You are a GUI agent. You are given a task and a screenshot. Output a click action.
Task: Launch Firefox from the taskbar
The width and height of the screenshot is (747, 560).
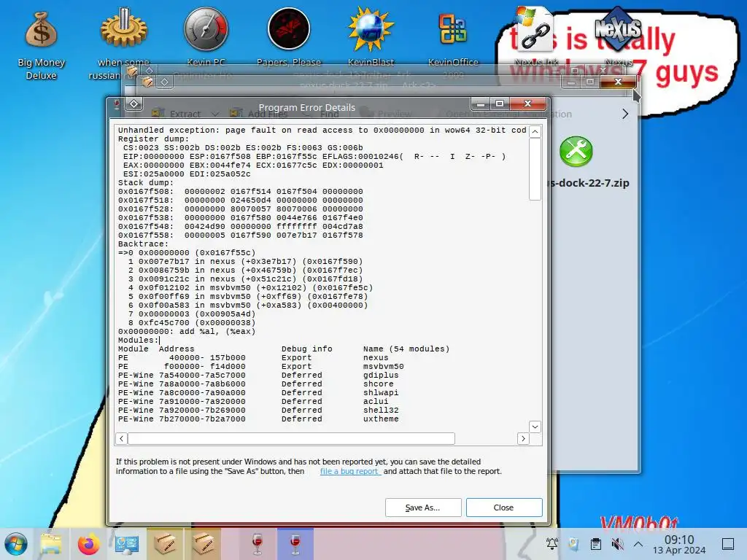(x=88, y=544)
